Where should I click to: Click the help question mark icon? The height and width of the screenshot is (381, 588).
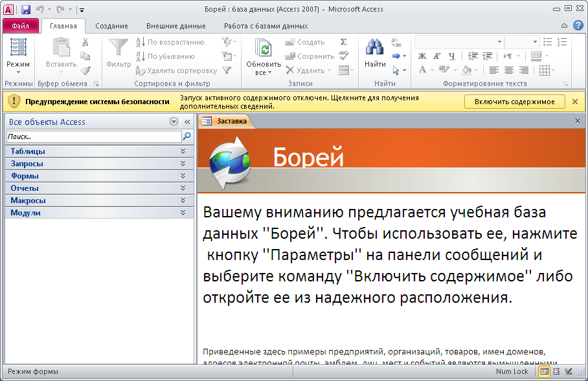tap(578, 25)
